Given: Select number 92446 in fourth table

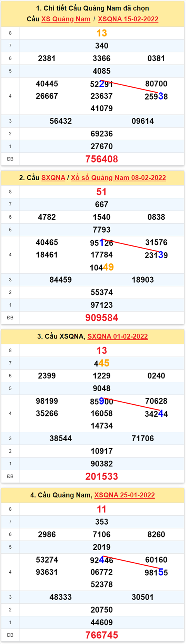Looking at the screenshot, I should pos(102,560).
